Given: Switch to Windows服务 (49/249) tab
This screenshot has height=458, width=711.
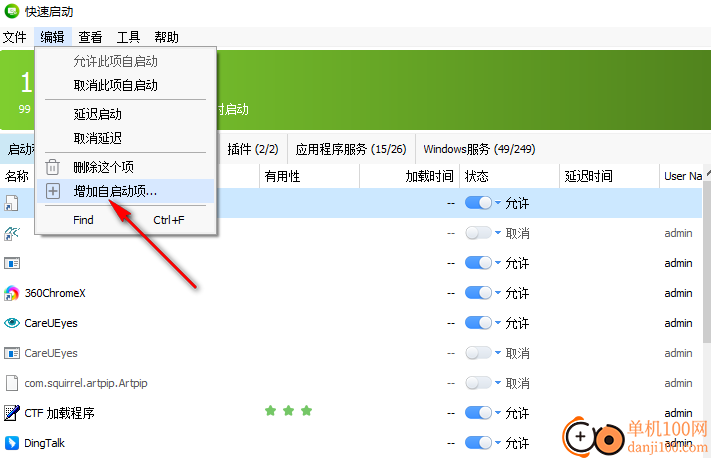Looking at the screenshot, I should 479,149.
